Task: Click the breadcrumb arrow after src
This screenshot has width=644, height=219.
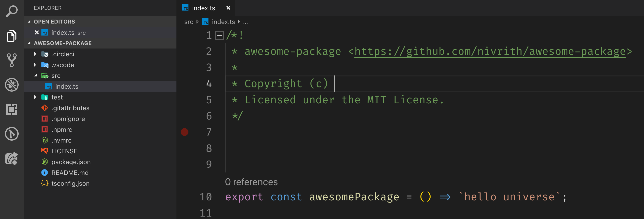Action: tap(198, 22)
